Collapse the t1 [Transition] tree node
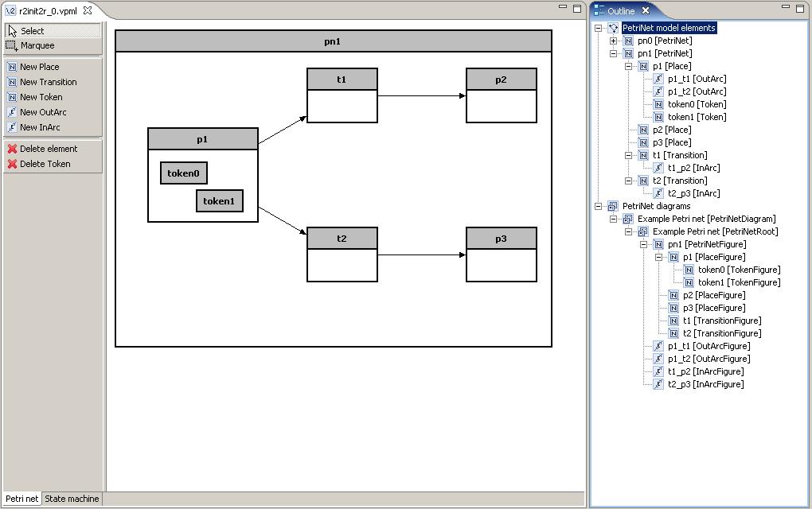Image resolution: width=812 pixels, height=509 pixels. 628,155
